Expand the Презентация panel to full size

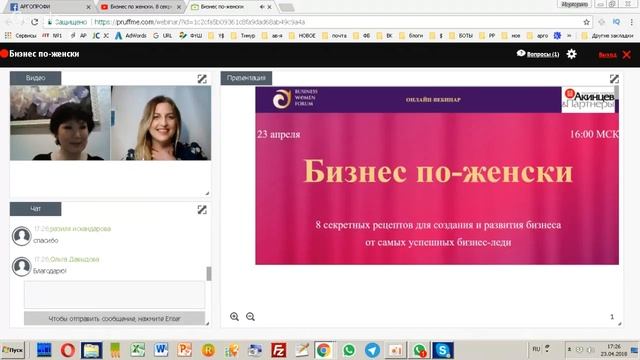coord(614,79)
